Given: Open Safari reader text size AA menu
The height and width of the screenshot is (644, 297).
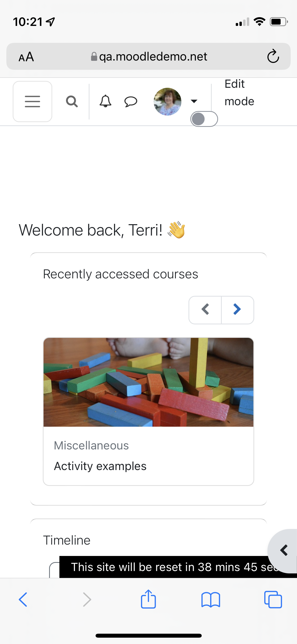Looking at the screenshot, I should pyautogui.click(x=26, y=57).
